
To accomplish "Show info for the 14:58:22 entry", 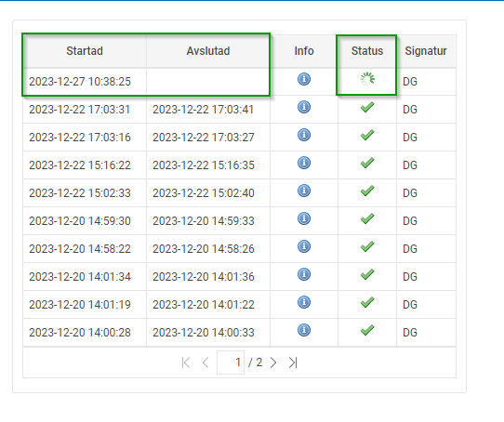I will [304, 246].
